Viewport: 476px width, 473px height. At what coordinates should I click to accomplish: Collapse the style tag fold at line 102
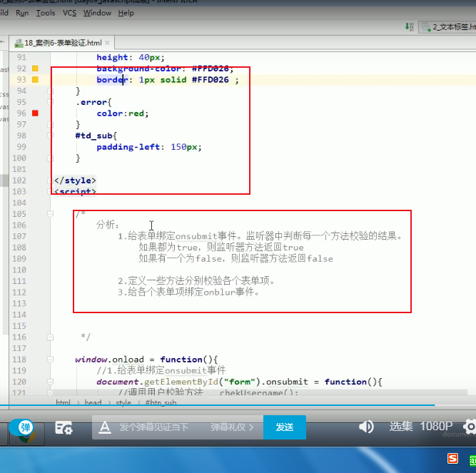tap(49, 180)
